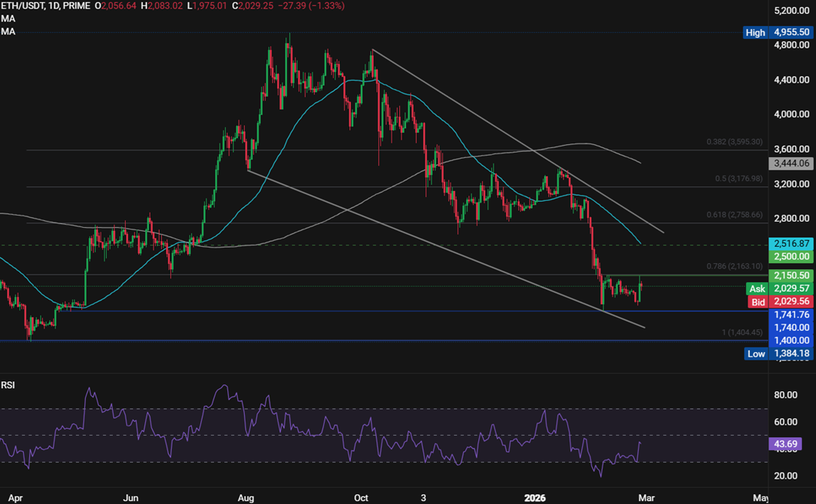Click the Oct label on the time axis
Viewport: 816px width, 504px height.
360,497
